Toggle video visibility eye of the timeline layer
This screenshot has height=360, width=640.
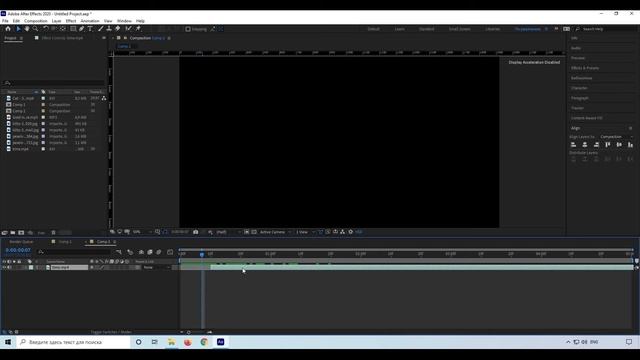tap(4, 267)
